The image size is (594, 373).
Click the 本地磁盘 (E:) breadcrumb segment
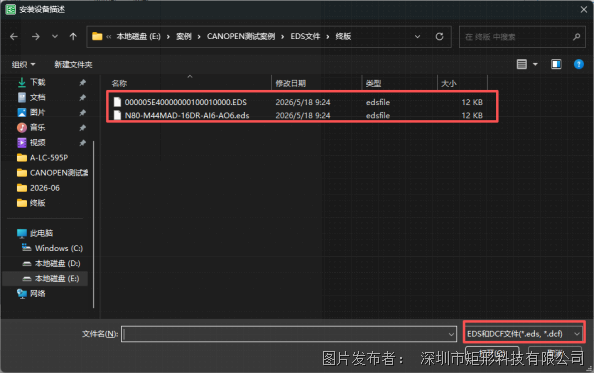click(x=138, y=37)
